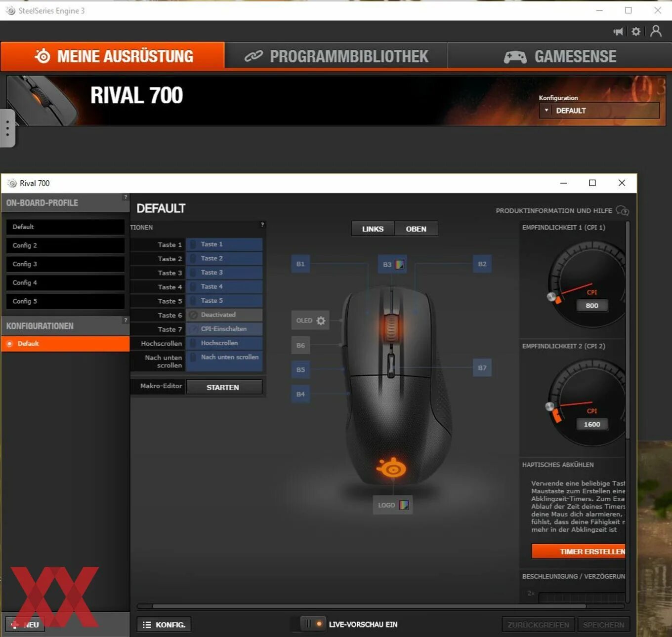This screenshot has width=672, height=637.
Task: Select the Default configuration entry
Action: click(65, 344)
